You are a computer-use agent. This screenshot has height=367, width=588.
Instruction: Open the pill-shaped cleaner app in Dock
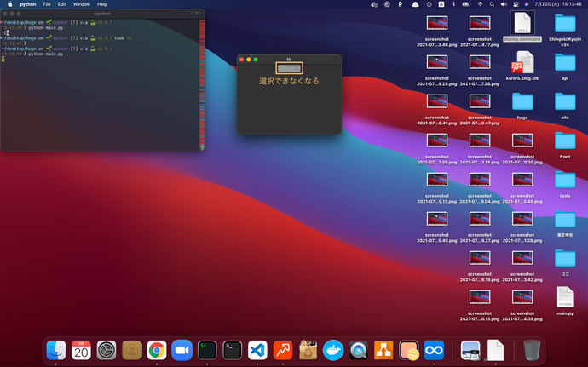(409, 350)
